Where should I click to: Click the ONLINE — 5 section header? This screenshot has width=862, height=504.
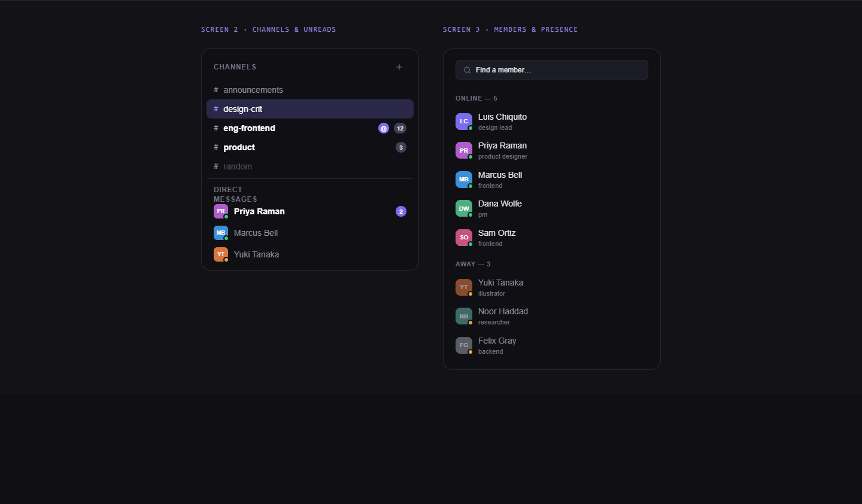click(x=476, y=98)
